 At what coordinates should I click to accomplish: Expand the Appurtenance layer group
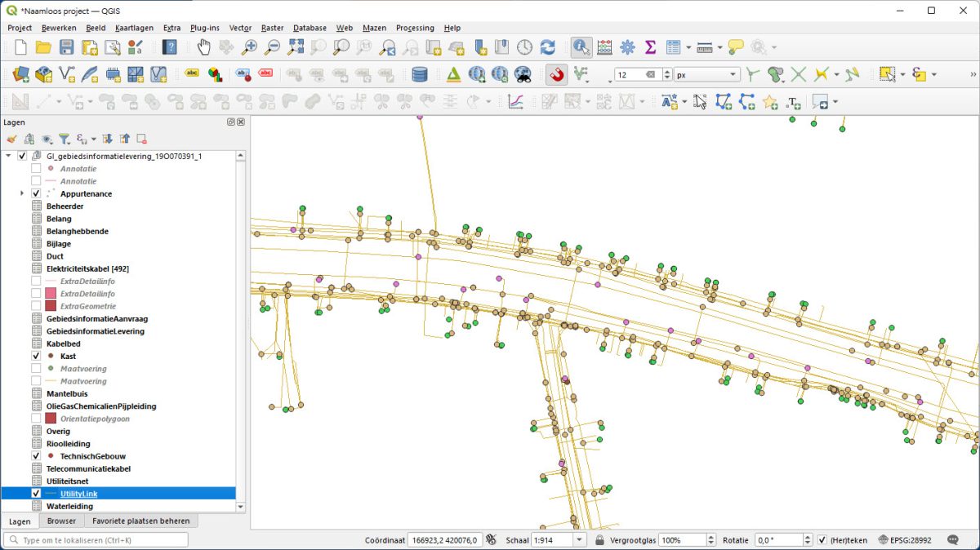(x=20, y=193)
